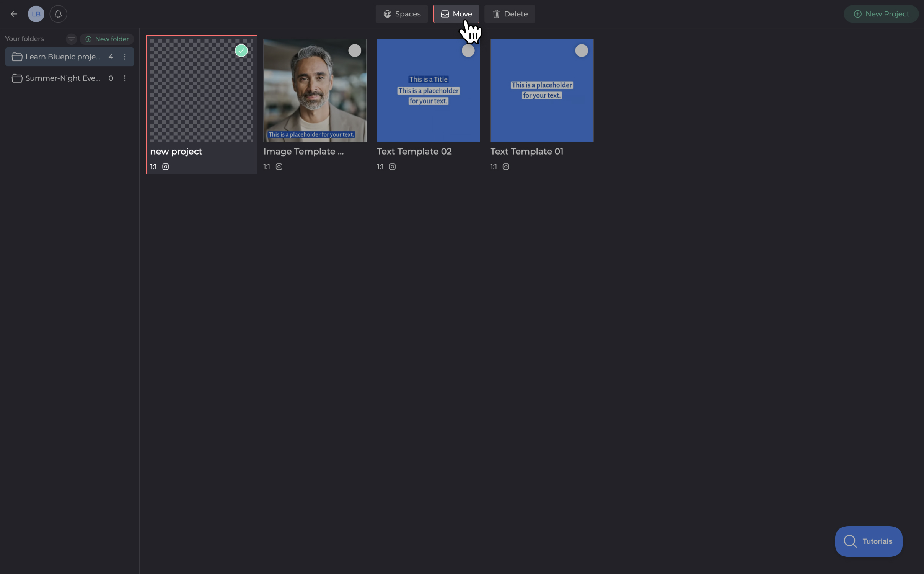The height and width of the screenshot is (574, 924).
Task: Open the folder sort filter icon
Action: tap(71, 39)
